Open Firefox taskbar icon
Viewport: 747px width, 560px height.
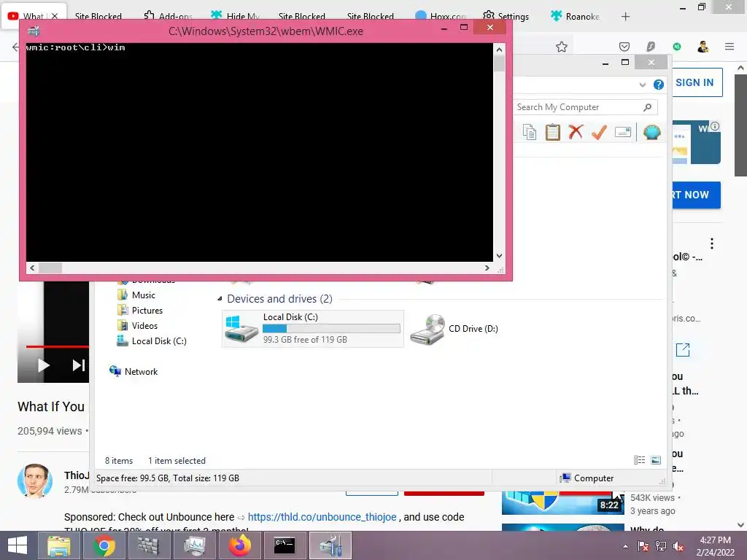point(239,545)
